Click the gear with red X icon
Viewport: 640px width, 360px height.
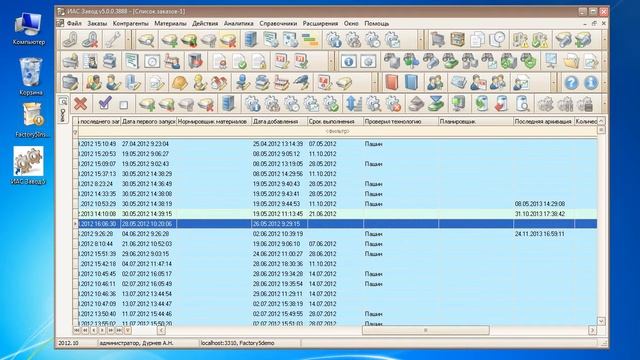[x=393, y=104]
